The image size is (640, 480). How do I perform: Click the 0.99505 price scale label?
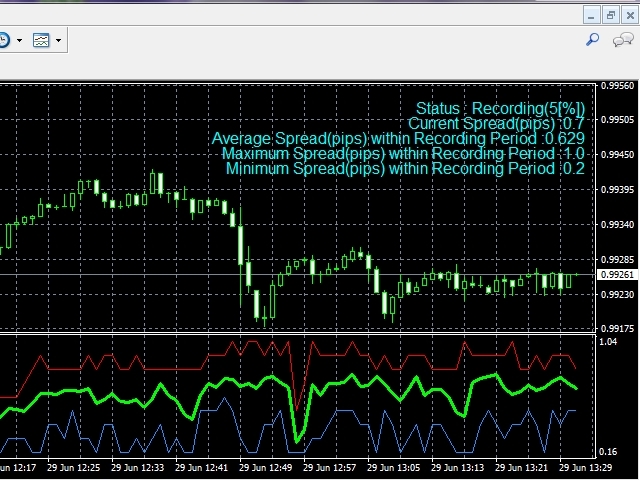(x=618, y=120)
